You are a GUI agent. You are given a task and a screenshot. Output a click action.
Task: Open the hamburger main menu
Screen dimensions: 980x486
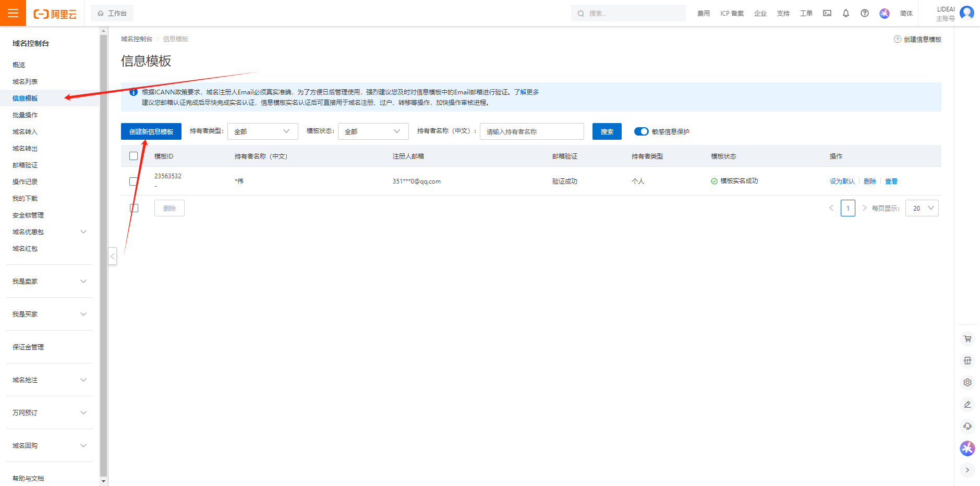13,13
